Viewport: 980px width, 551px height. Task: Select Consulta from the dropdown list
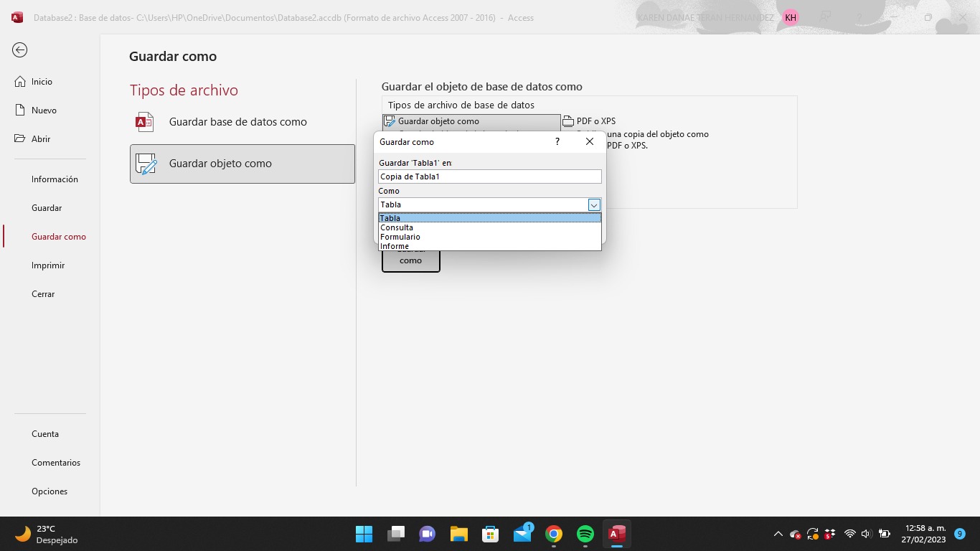tap(397, 227)
